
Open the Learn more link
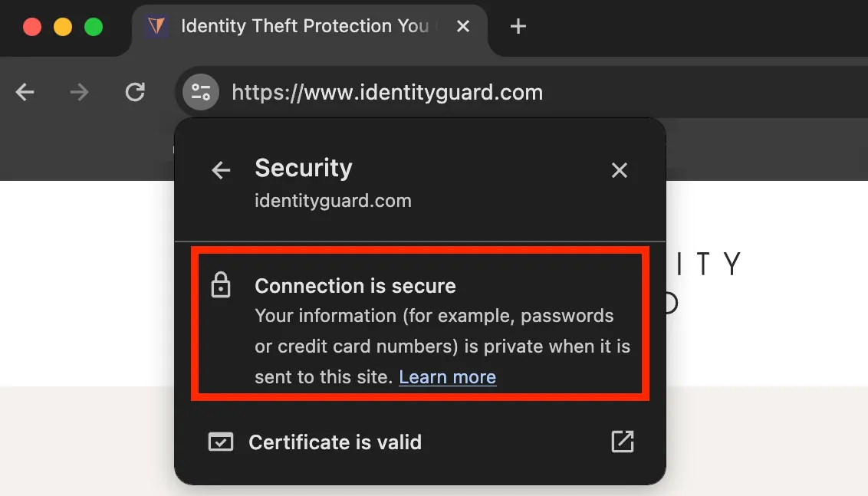[x=448, y=376]
